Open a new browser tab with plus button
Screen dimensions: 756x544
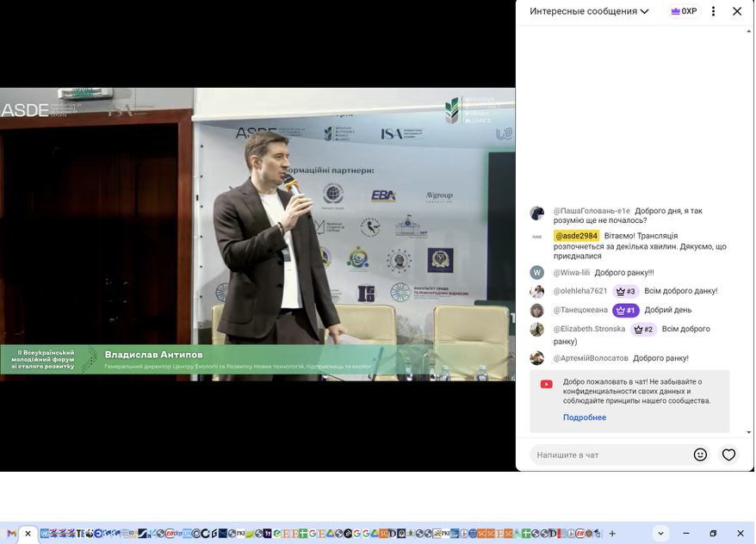point(612,534)
